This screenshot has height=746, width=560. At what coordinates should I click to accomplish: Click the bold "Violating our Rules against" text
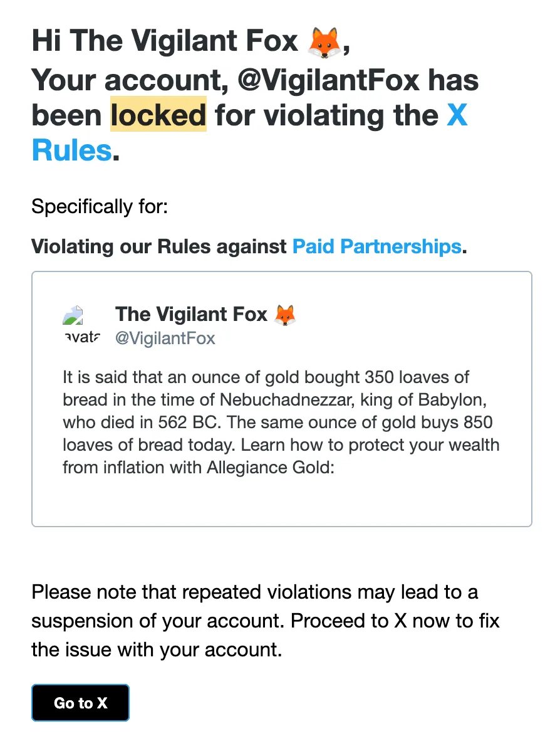[159, 246]
